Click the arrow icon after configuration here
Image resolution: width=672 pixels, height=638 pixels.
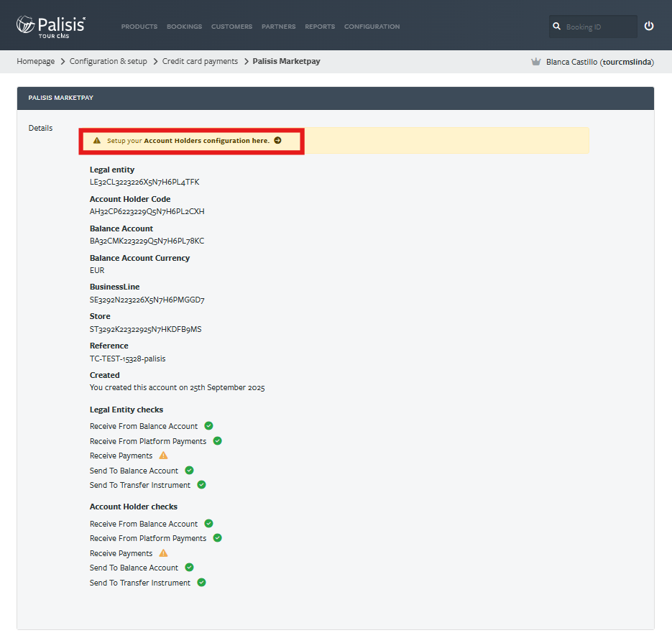277,141
